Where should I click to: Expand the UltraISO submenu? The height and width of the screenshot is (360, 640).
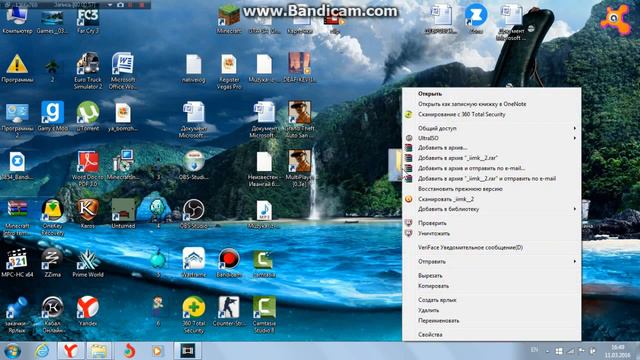point(491,138)
